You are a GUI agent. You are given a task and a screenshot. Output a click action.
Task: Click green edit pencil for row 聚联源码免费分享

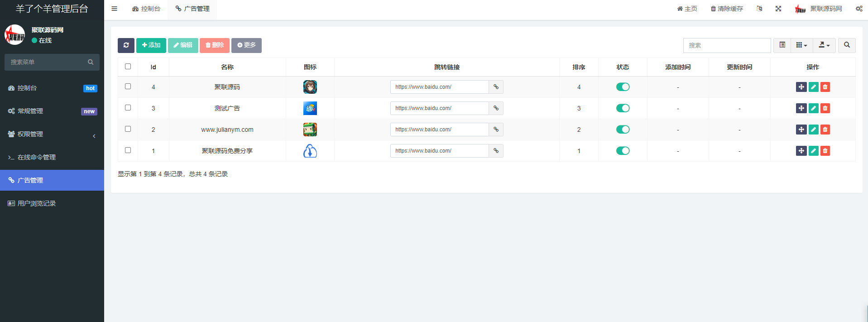[x=813, y=151]
